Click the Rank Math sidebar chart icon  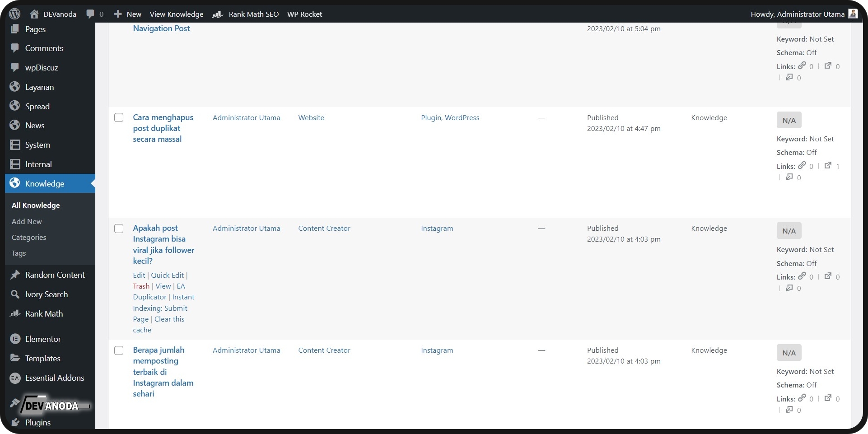(15, 313)
